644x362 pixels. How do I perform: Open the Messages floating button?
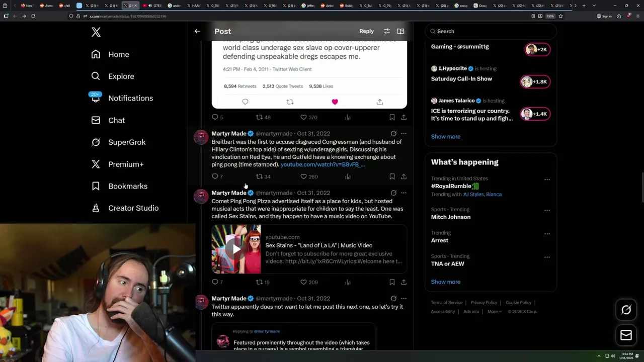coord(626,335)
